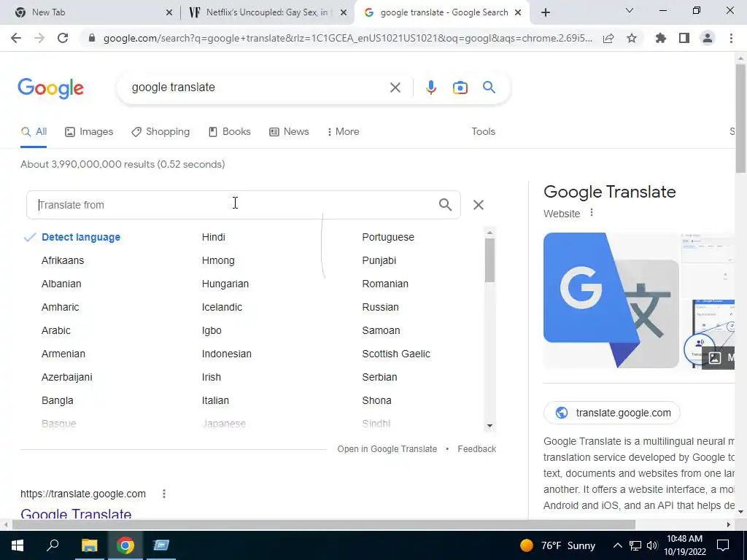747x560 pixels.
Task: Switch to the Images results tab
Action: pyautogui.click(x=89, y=132)
